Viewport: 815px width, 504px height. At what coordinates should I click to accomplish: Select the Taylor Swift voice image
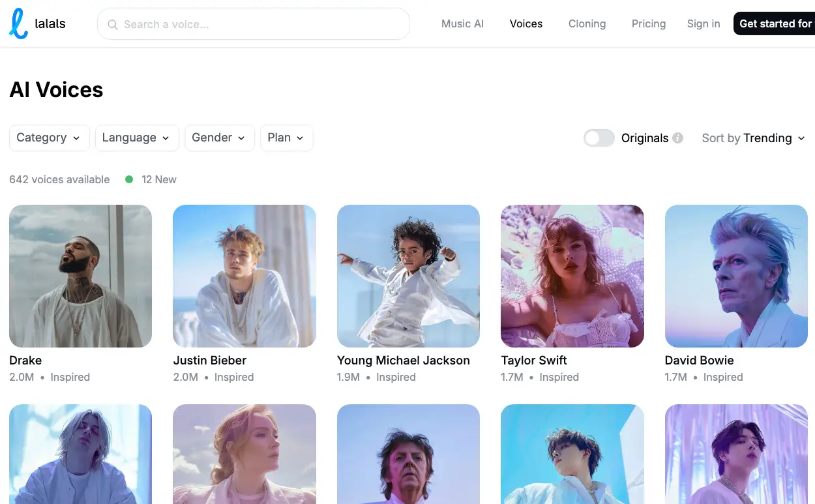click(572, 276)
